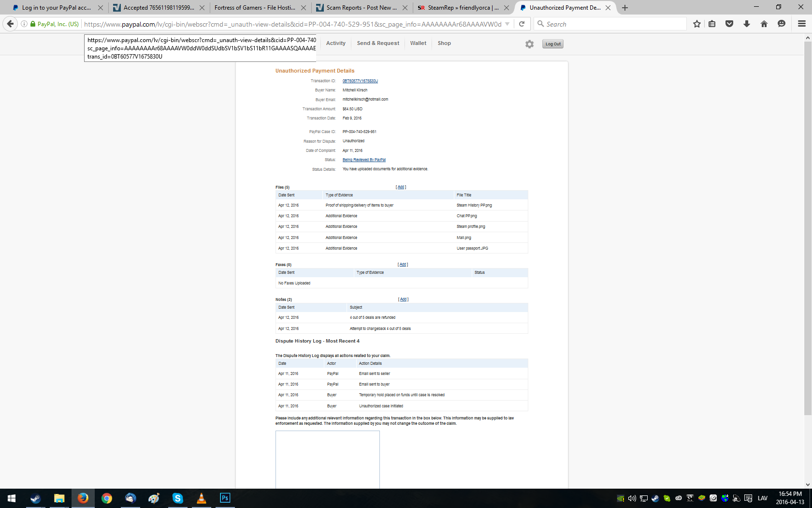Open the Firefox hamburger menu

[801, 24]
